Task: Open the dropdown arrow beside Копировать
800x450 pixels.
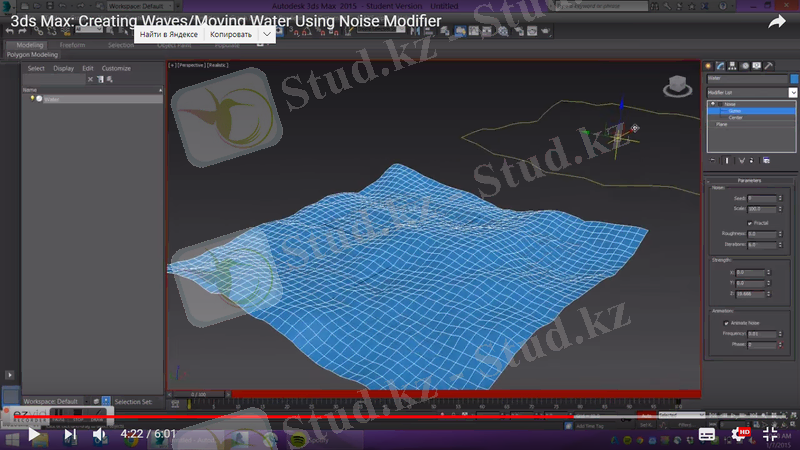Action: 266,34
